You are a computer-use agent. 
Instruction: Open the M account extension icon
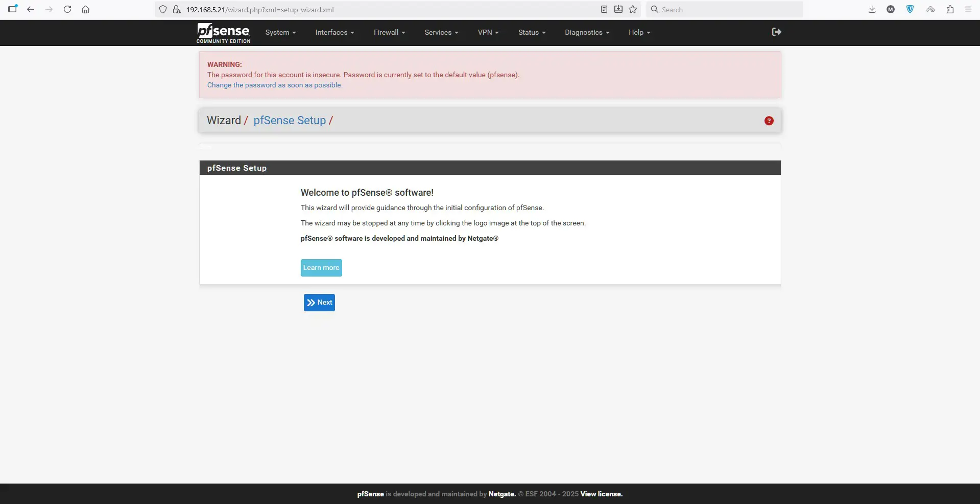click(x=891, y=9)
